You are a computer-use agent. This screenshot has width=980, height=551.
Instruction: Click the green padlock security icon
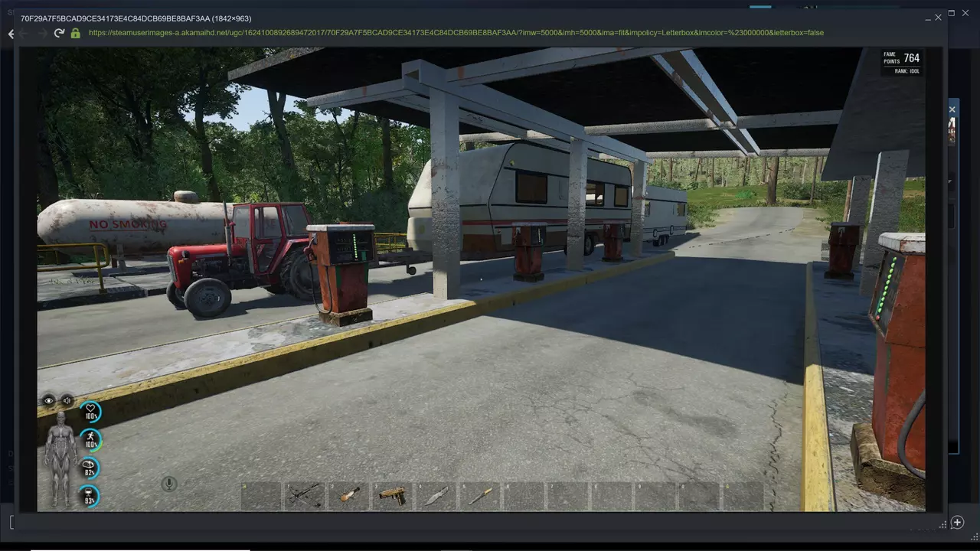point(75,33)
